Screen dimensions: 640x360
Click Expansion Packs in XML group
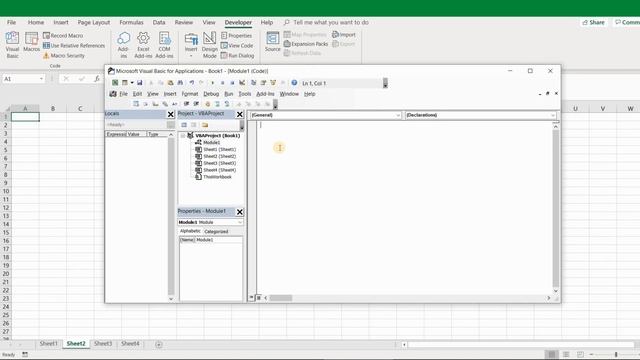click(306, 44)
